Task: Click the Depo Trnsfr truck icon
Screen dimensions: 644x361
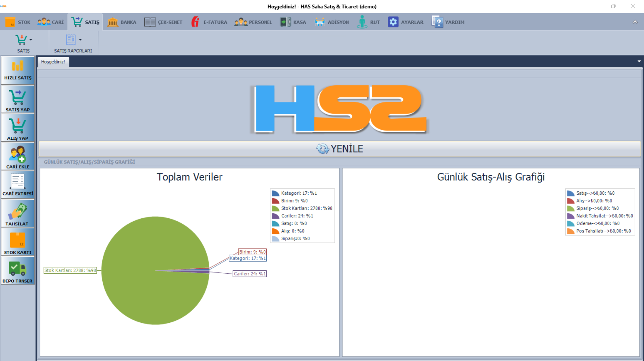Action: [x=17, y=269]
